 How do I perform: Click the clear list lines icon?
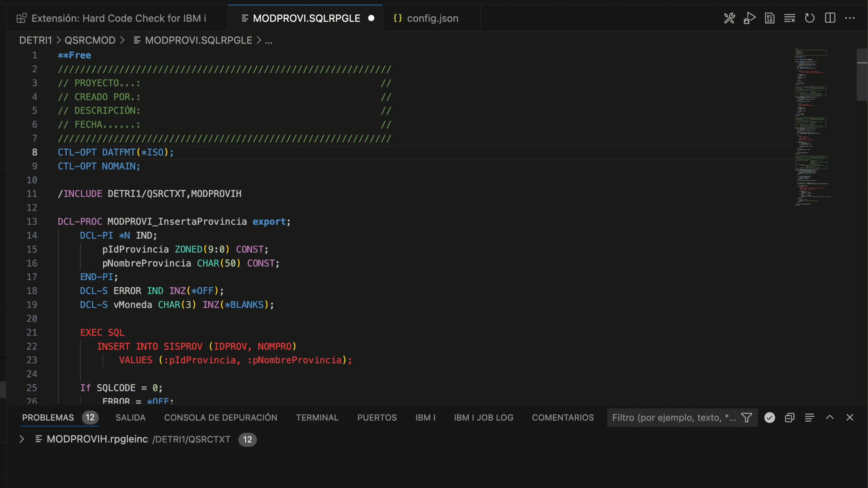point(790,18)
